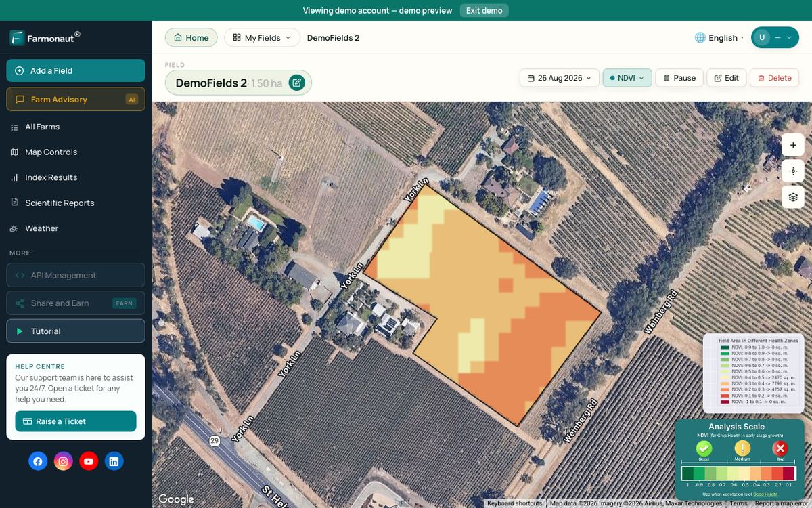Click the Scientific Reports document icon

(14, 203)
